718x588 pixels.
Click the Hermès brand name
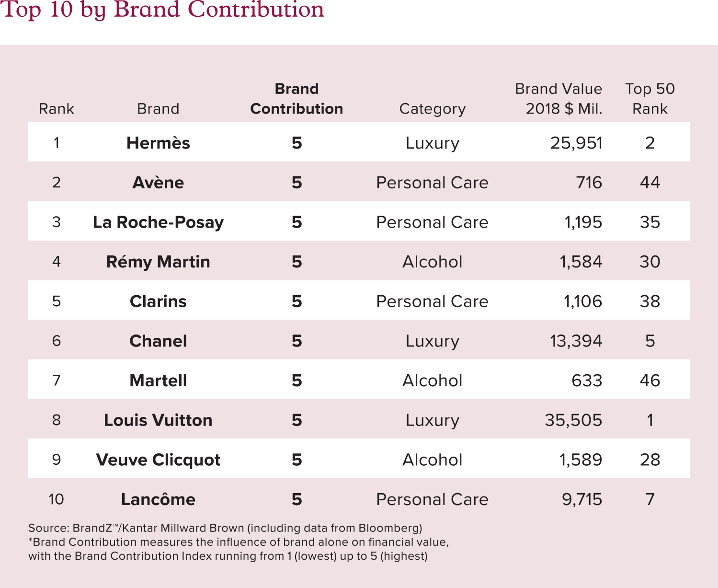click(158, 143)
